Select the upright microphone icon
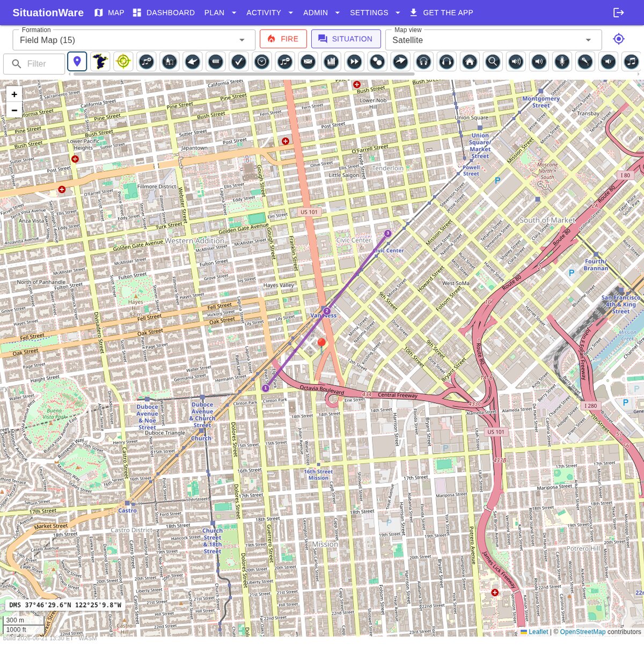Viewport: 644px width, 645px height. click(x=561, y=62)
